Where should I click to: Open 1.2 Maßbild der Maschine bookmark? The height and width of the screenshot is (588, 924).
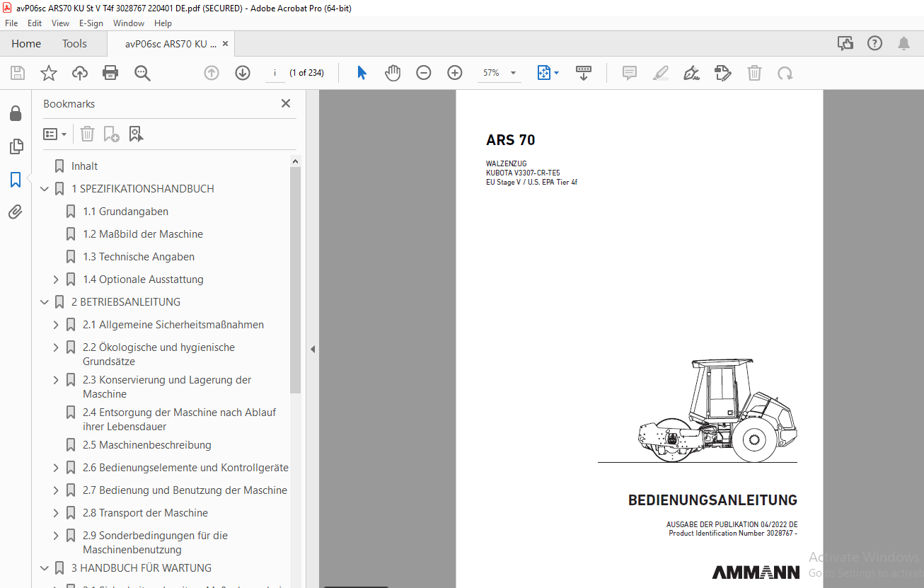coord(143,234)
